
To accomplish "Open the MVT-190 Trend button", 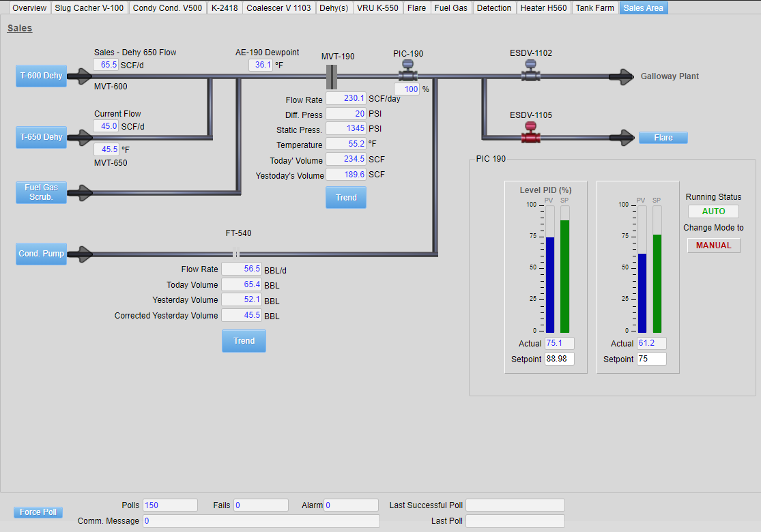I will [346, 197].
